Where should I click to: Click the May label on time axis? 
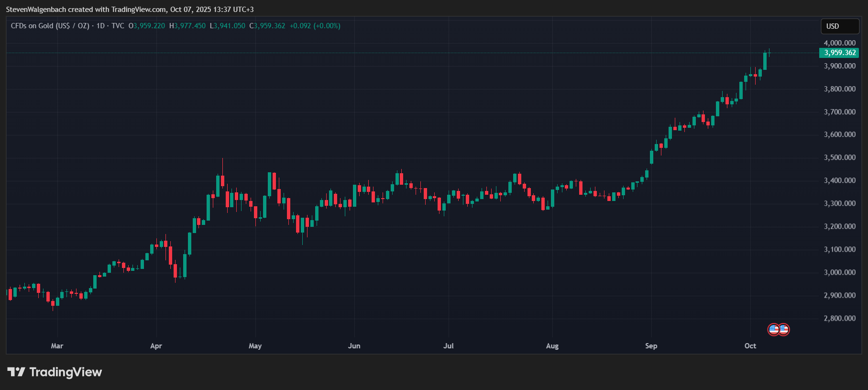pos(255,346)
